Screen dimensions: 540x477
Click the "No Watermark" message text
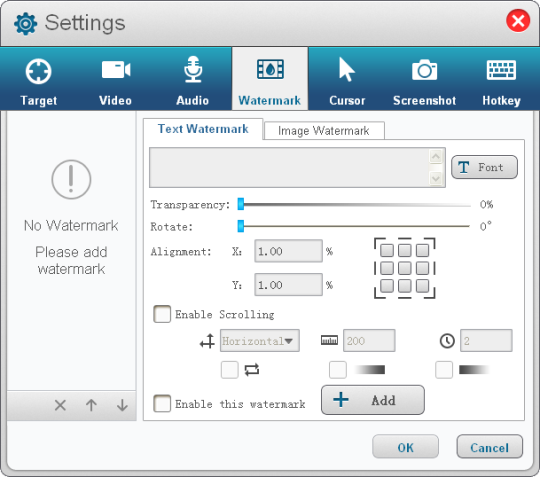[71, 226]
